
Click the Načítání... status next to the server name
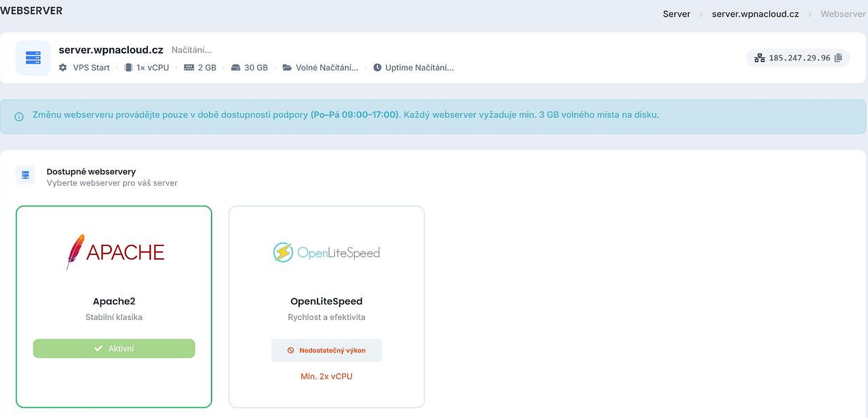[x=192, y=50]
